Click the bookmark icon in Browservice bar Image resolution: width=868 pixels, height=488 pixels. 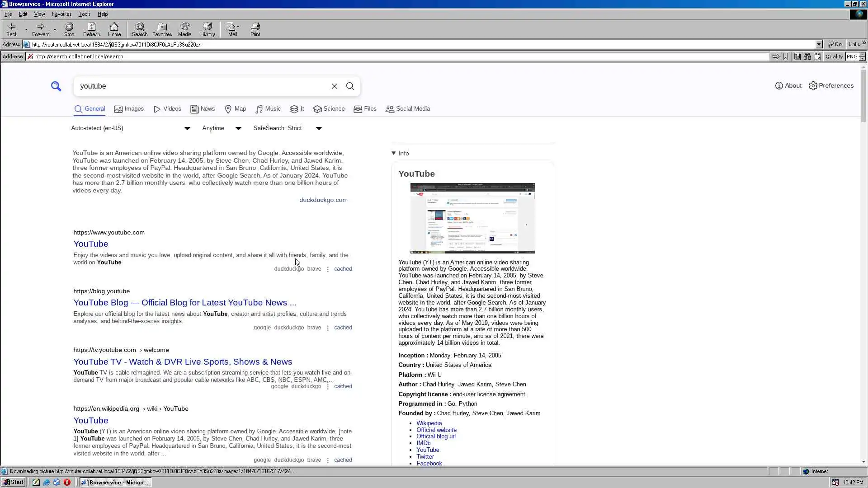pyautogui.click(x=786, y=56)
